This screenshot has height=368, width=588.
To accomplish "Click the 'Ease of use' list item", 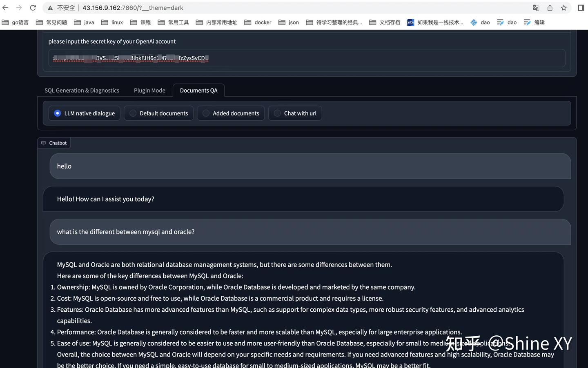I will pyautogui.click(x=283, y=343).
